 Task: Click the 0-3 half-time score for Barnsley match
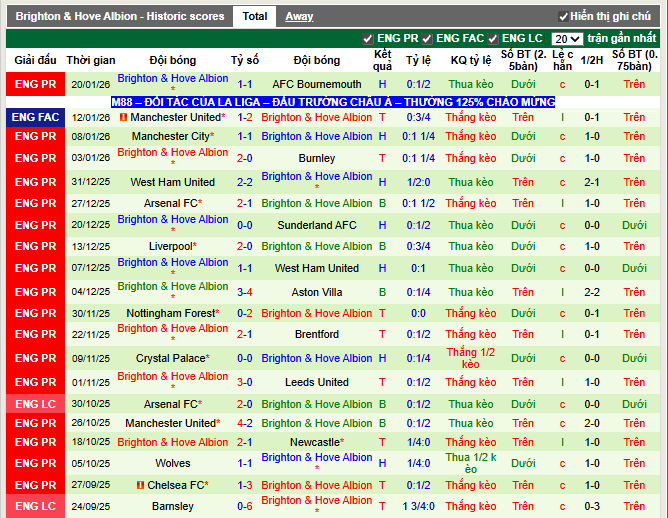[x=592, y=506]
